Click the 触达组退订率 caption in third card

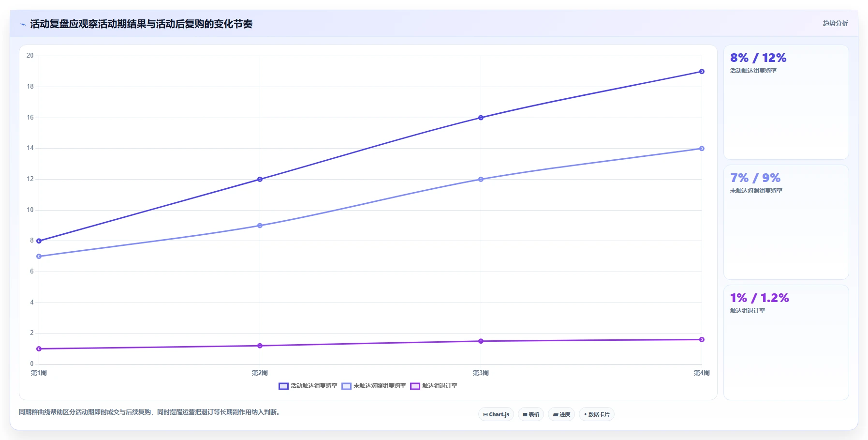(748, 311)
